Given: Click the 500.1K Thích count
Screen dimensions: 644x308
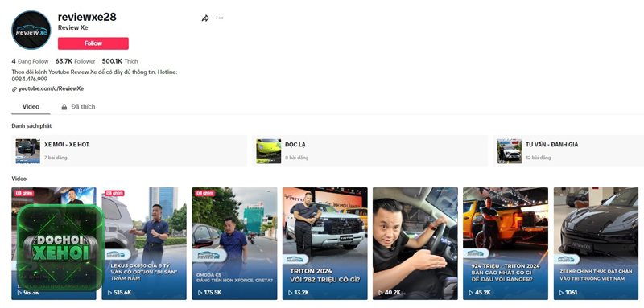Looking at the screenshot, I should coord(120,61).
